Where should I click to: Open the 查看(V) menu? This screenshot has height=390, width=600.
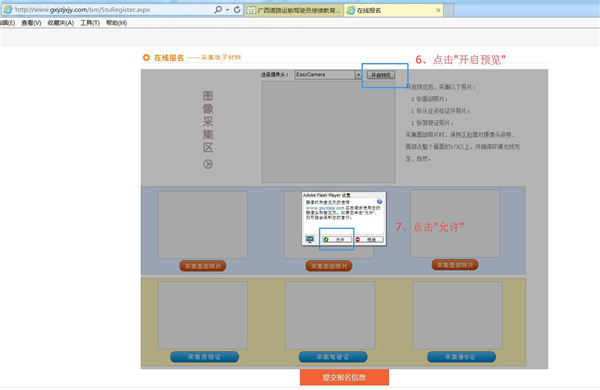[x=31, y=23]
